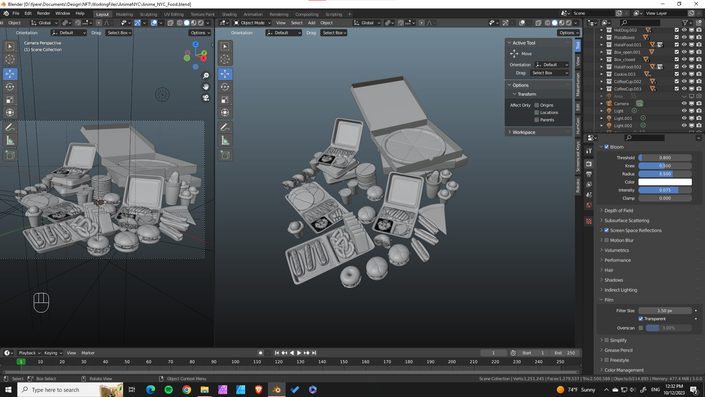Toggle the Bloom checkbox
Image resolution: width=705 pixels, height=397 pixels.
pos(607,147)
